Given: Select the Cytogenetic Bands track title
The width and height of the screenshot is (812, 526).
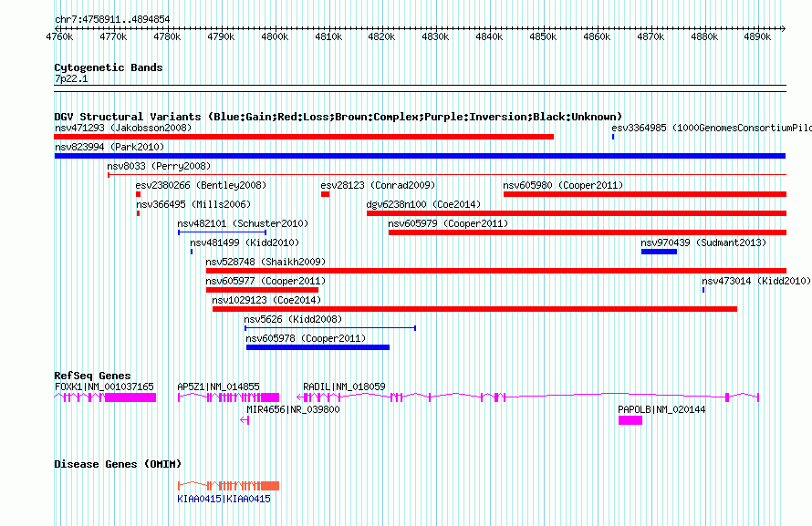Looking at the screenshot, I should click(109, 67).
